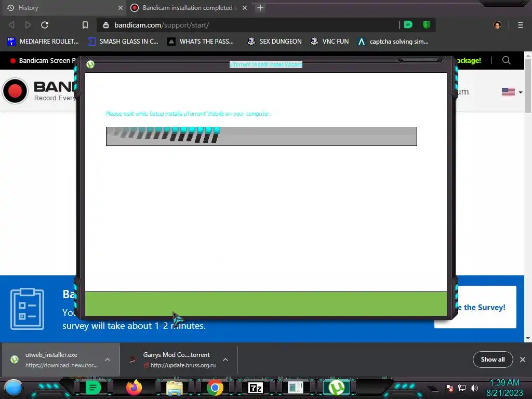Click 'Please wait while Setup installs' text

tap(188, 114)
